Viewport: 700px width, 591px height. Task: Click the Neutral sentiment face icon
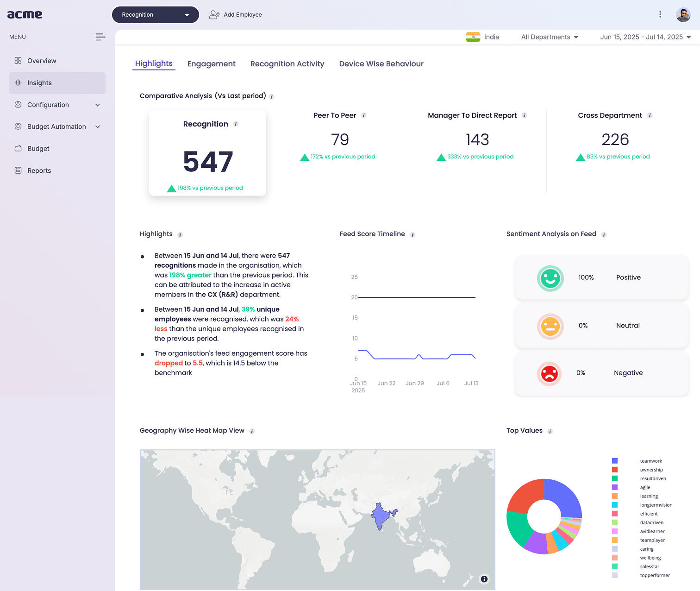[550, 327]
